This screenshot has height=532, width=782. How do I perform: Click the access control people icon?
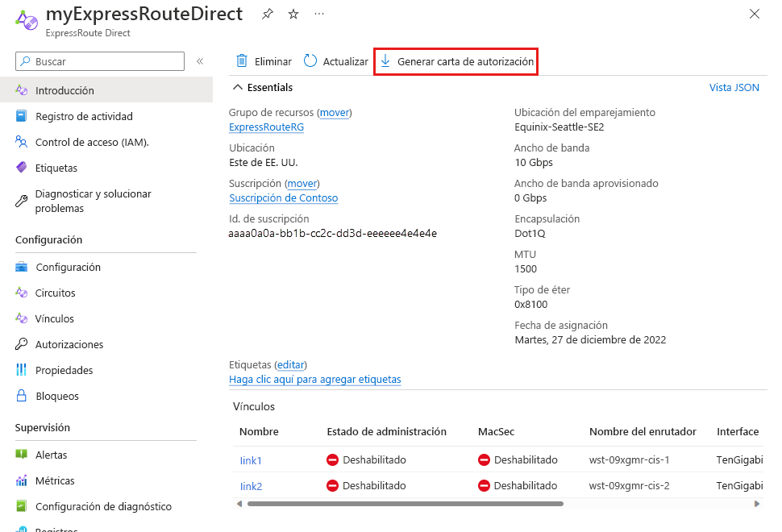tap(22, 142)
